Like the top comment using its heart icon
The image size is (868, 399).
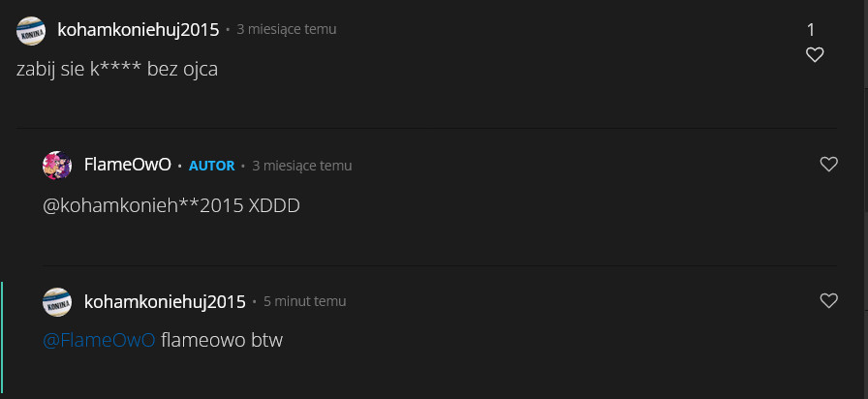tap(815, 55)
